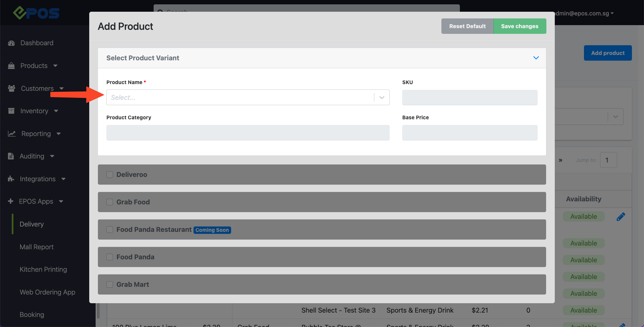Open the background filter dropdown arrow
The image size is (644, 327).
[615, 117]
